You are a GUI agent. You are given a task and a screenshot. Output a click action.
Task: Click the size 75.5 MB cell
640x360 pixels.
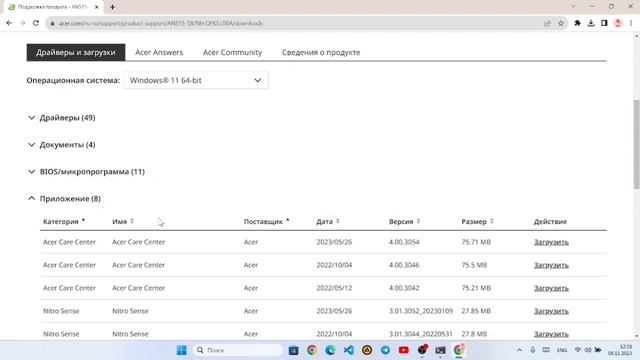point(474,265)
